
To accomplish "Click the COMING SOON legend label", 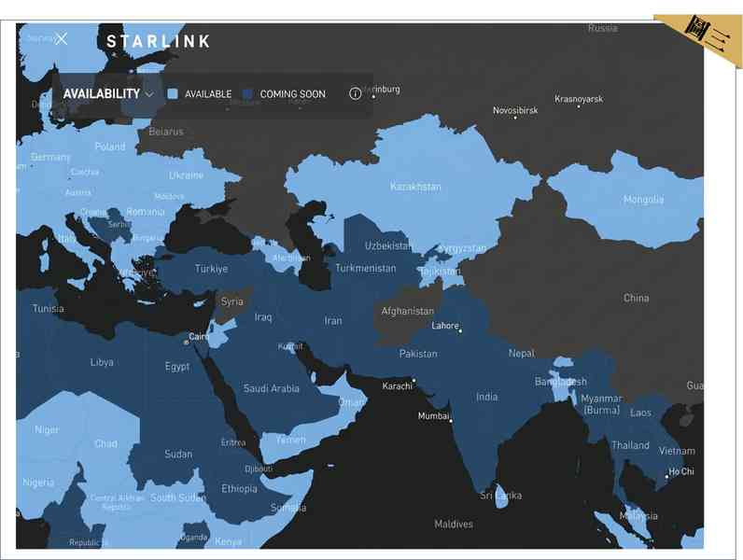I will 293,94.
